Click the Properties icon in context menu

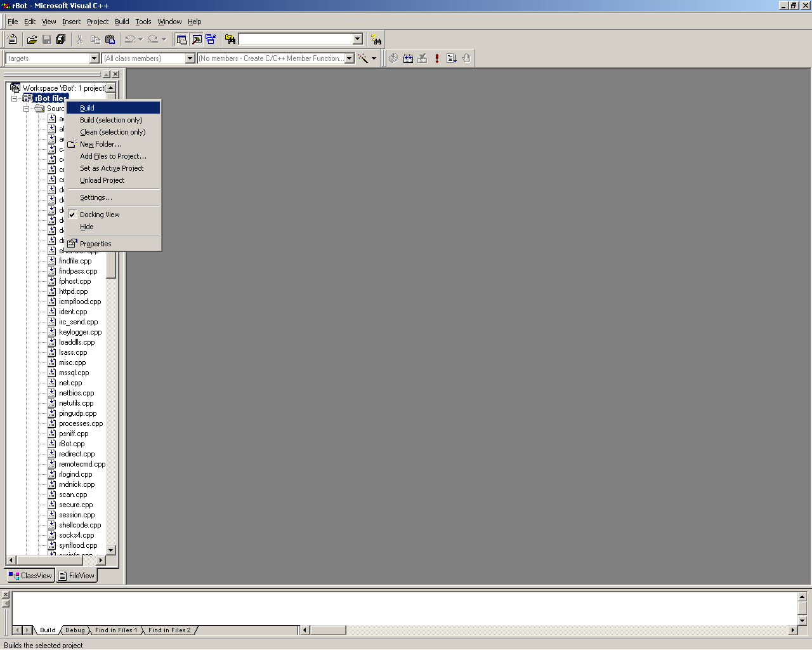tap(72, 243)
